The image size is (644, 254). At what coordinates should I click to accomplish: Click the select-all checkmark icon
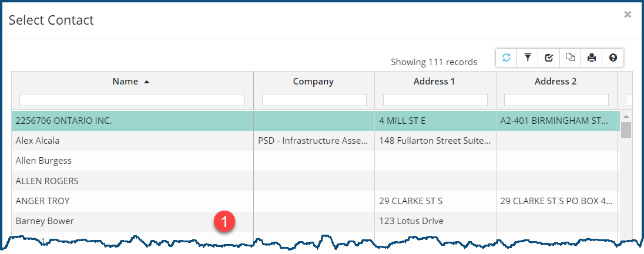pos(549,57)
